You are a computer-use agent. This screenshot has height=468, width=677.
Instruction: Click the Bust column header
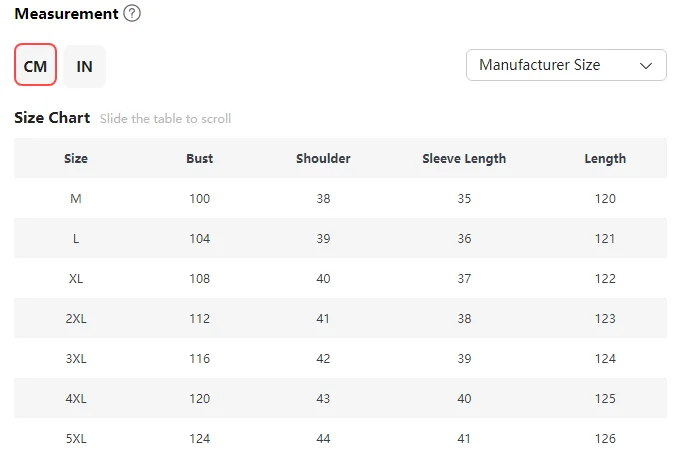pyautogui.click(x=200, y=158)
